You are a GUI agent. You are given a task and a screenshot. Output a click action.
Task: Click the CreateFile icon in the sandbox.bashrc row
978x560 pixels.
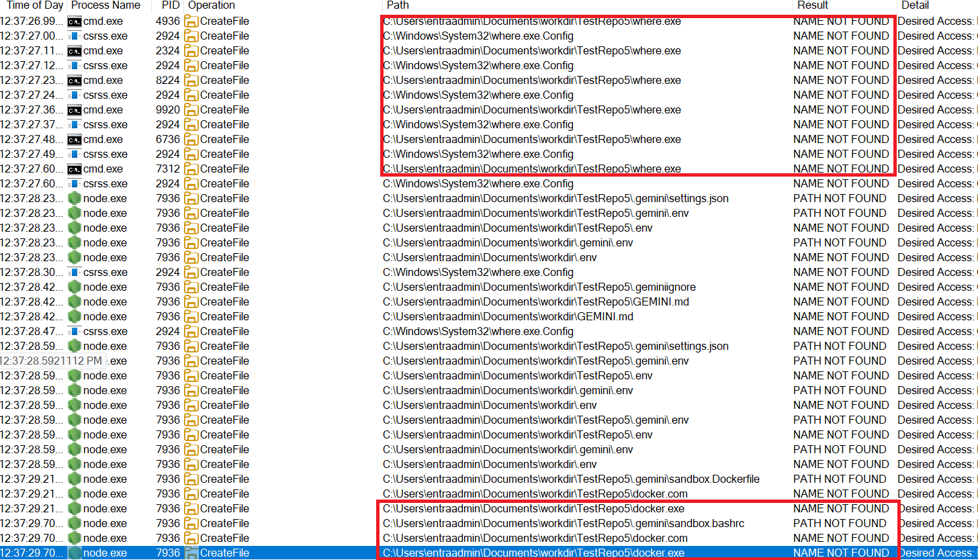(x=191, y=524)
